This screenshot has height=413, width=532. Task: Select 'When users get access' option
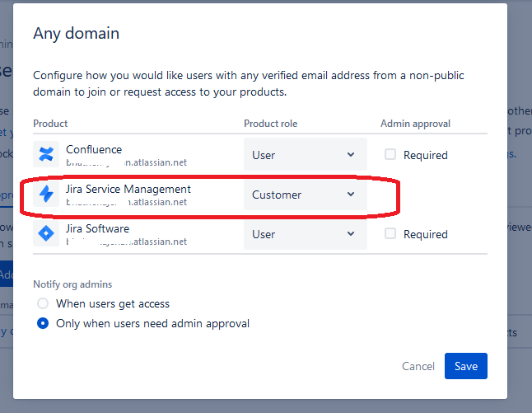(x=44, y=303)
